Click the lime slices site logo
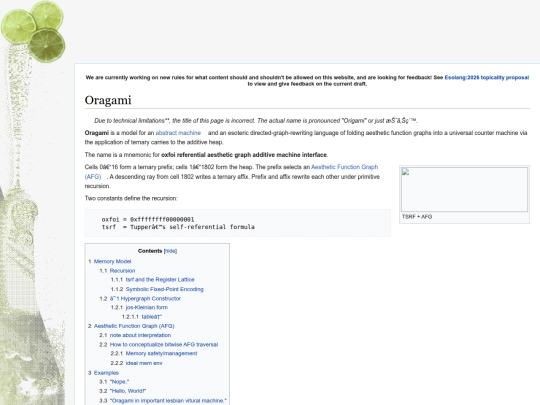Image resolution: width=540 pixels, height=405 pixels. [x=33, y=32]
